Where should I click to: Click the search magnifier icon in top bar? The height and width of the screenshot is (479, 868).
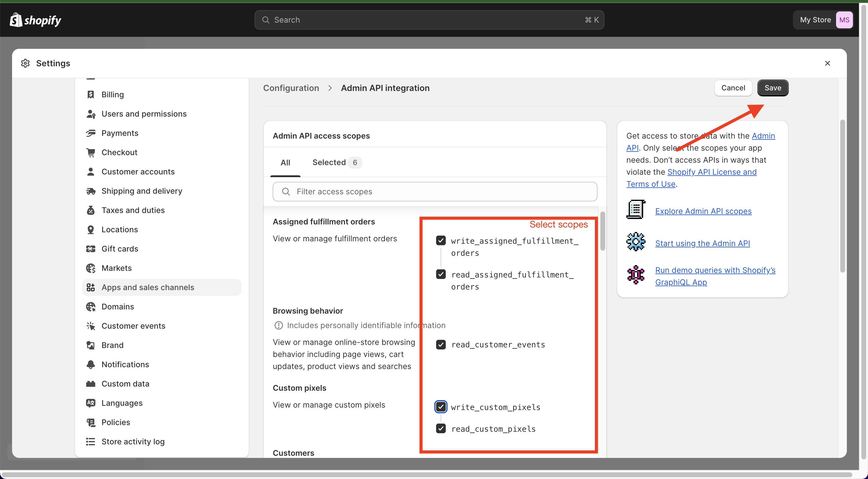[x=266, y=20]
